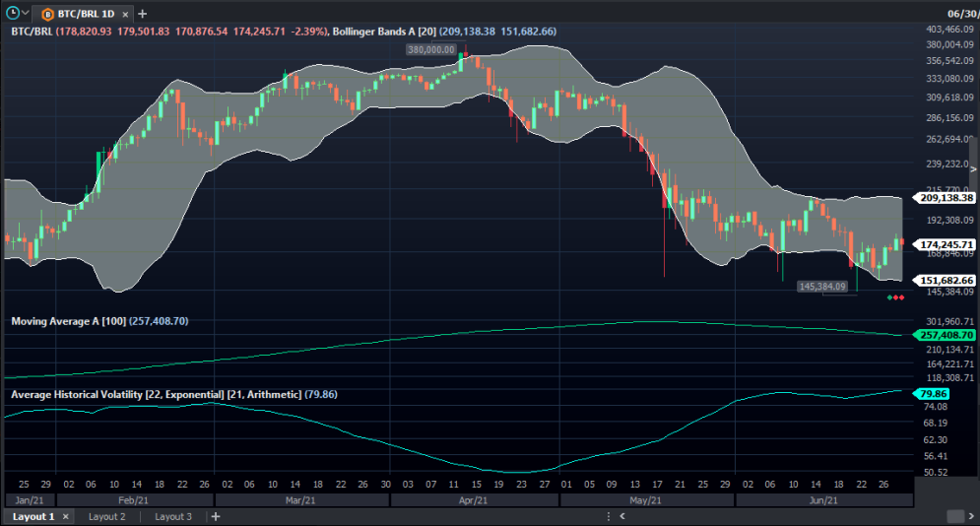Viewport: 980px width, 526px height.
Task: Add a new chart tab with the plus icon
Action: (143, 14)
